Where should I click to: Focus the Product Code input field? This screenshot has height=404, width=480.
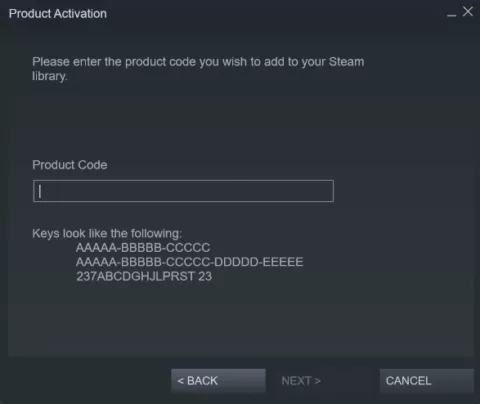(183, 191)
